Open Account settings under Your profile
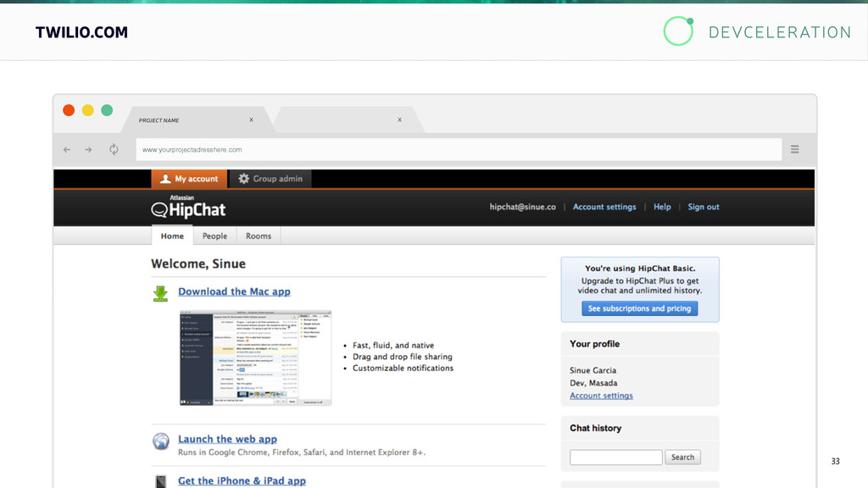The height and width of the screenshot is (488, 868). click(601, 396)
